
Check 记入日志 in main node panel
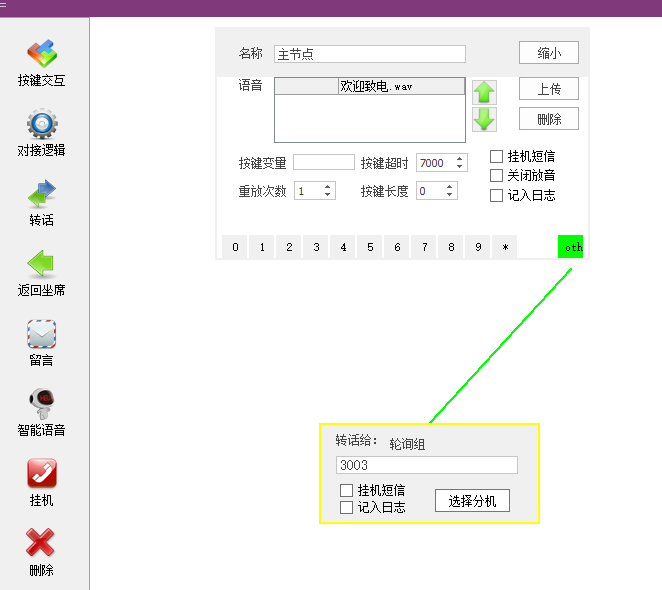tap(496, 195)
